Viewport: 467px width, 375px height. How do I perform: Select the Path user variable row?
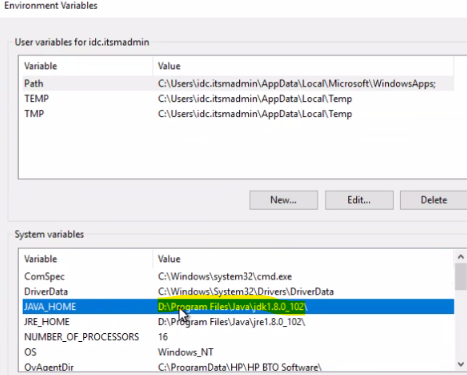click(238, 83)
